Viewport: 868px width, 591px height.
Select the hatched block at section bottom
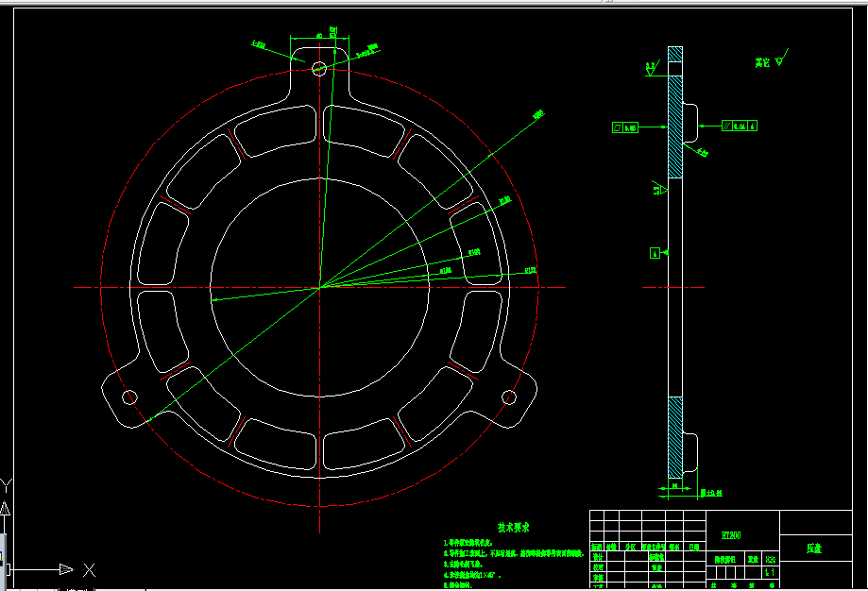coord(674,437)
